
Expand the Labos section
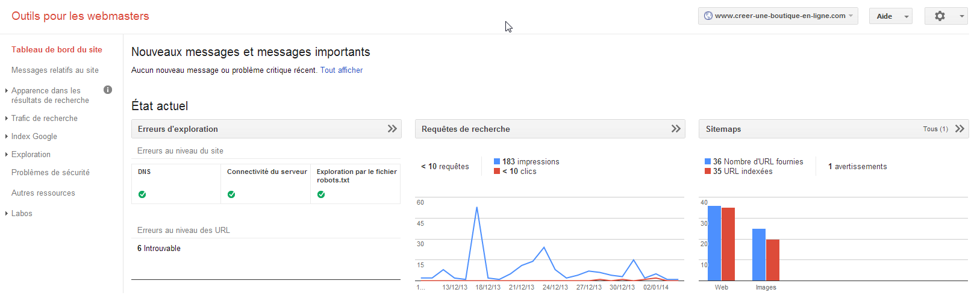[22, 214]
